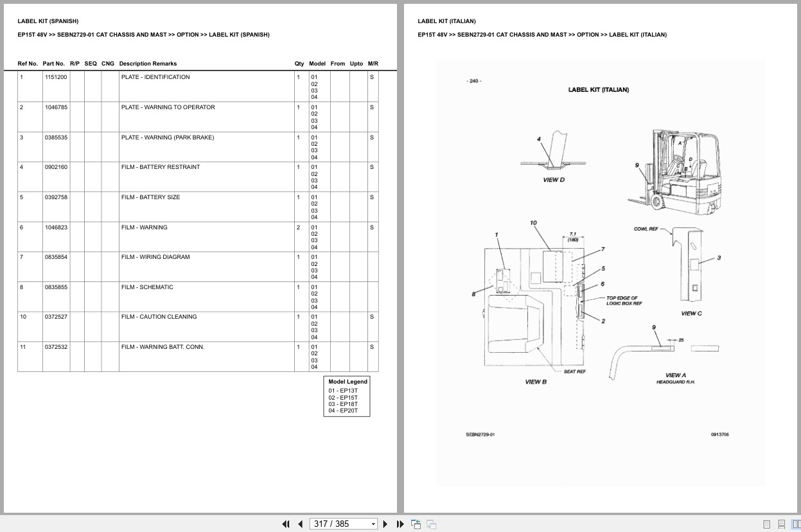
Task: Toggle the two-page side-by-side view
Action: coord(797,524)
